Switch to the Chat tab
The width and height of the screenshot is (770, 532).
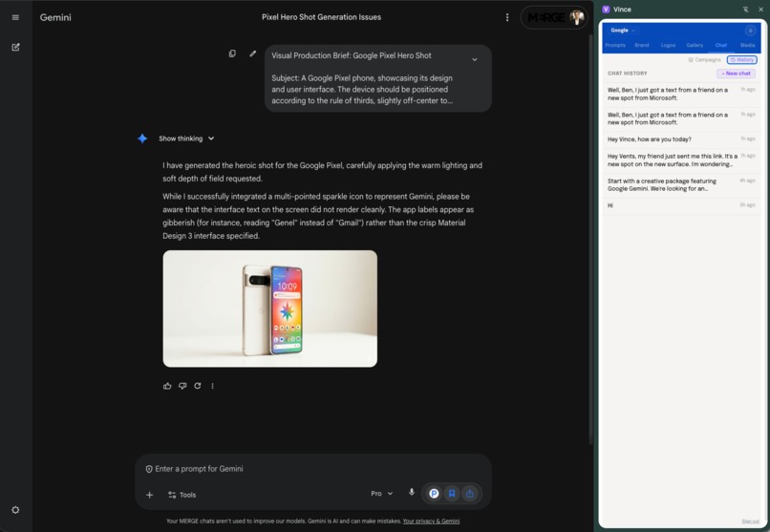[721, 45]
